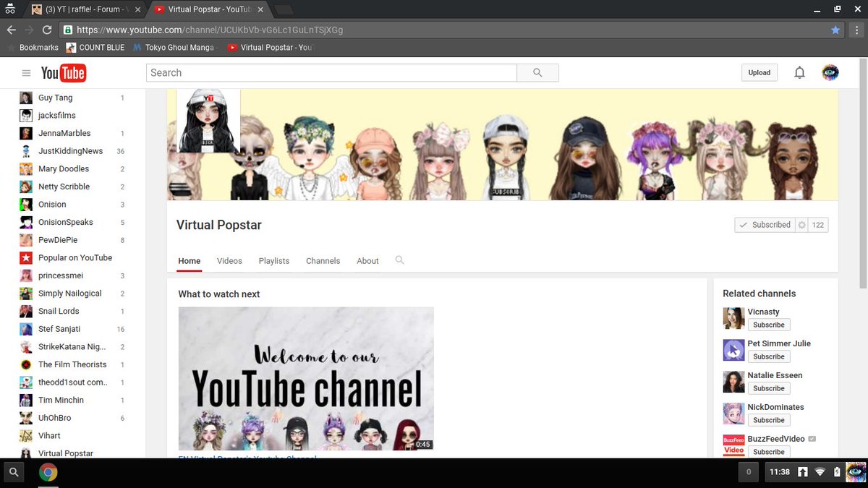Open the Channels tab
Image resolution: width=868 pixels, height=488 pixels.
click(x=323, y=261)
